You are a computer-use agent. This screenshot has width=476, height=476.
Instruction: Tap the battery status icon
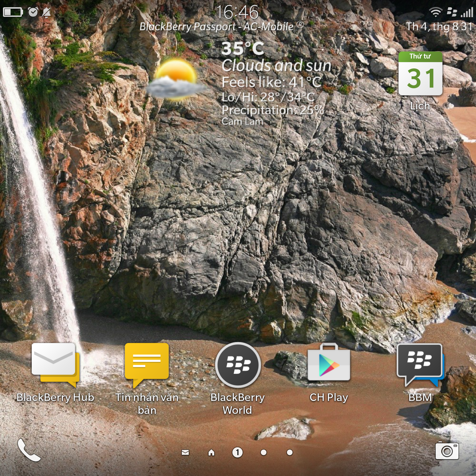pyautogui.click(x=13, y=12)
